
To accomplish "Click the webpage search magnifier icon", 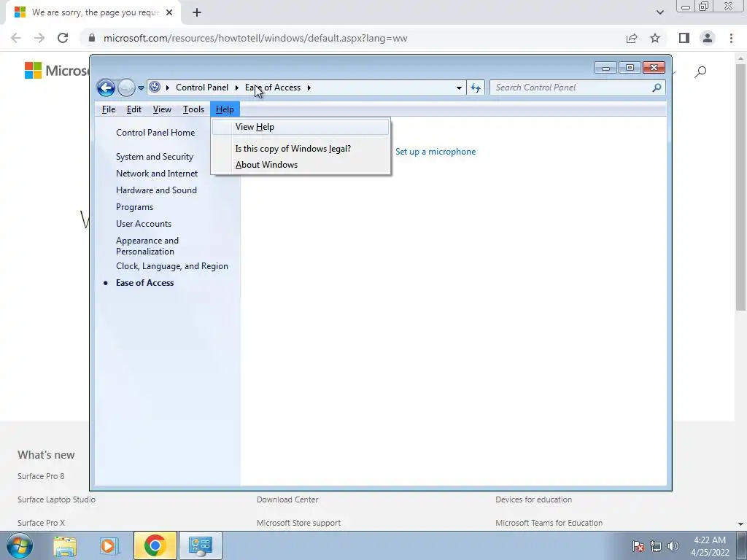I will (x=700, y=72).
